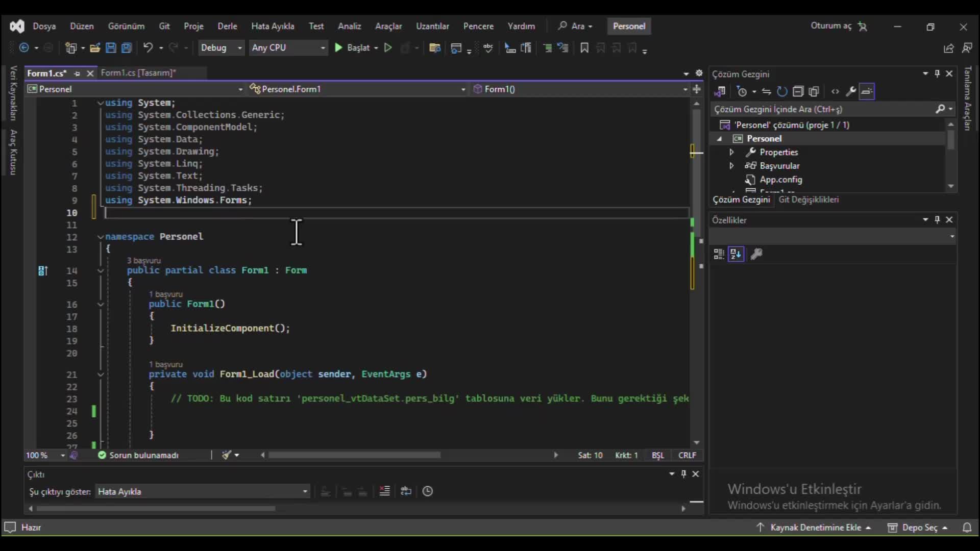980x551 pixels.
Task: Toggle auto-hide pin on Çıktı panel
Action: tap(683, 474)
